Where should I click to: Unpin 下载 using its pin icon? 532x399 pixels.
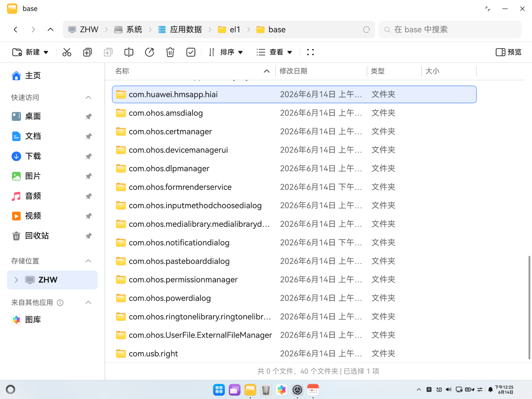[88, 156]
